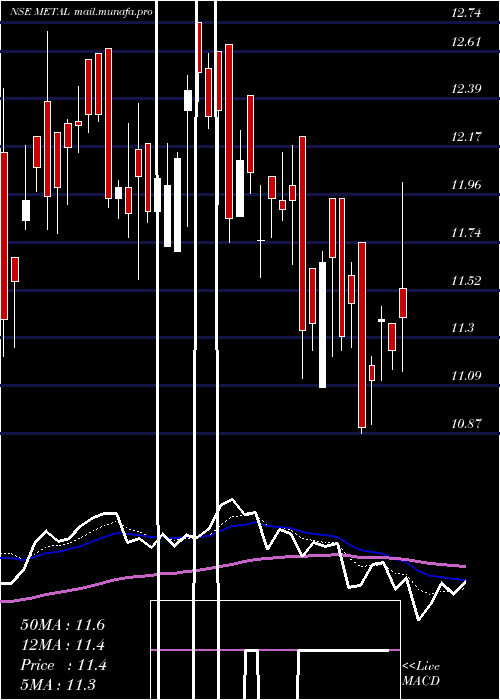500x700 pixels.
Task: Click the '12MA : 11.4' reading
Action: pyautogui.click(x=62, y=645)
